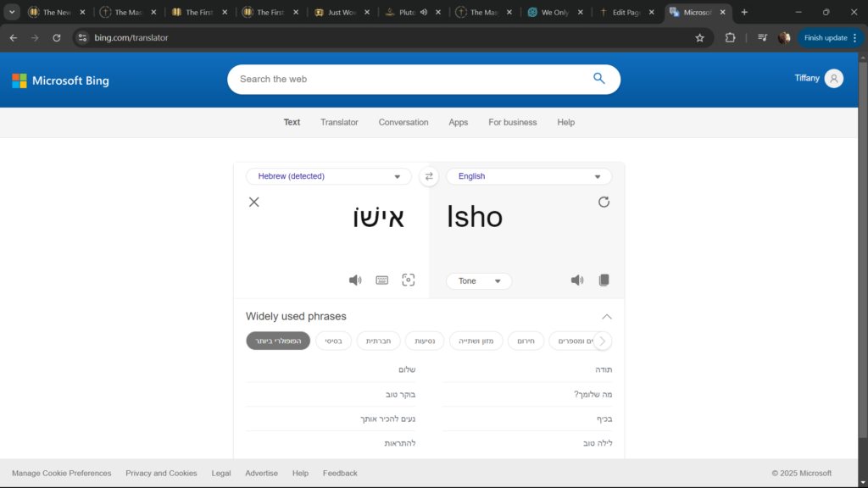The image size is (868, 488).
Task: Click the image scan translate icon
Action: pyautogui.click(x=409, y=280)
